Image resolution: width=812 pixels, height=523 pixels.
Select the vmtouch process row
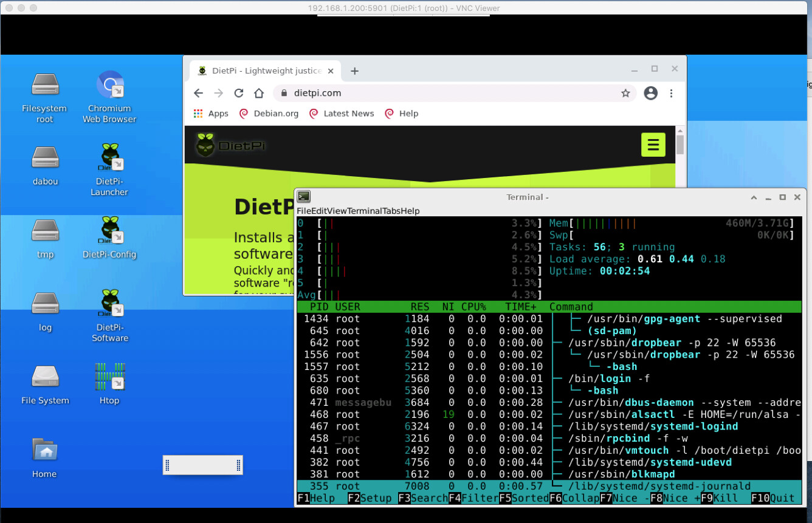coord(549,450)
